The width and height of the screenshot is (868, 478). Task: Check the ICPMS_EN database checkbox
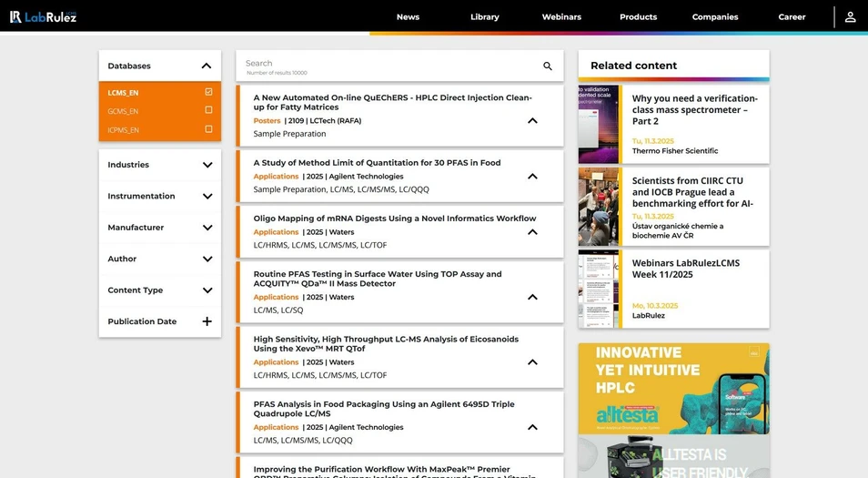point(208,129)
